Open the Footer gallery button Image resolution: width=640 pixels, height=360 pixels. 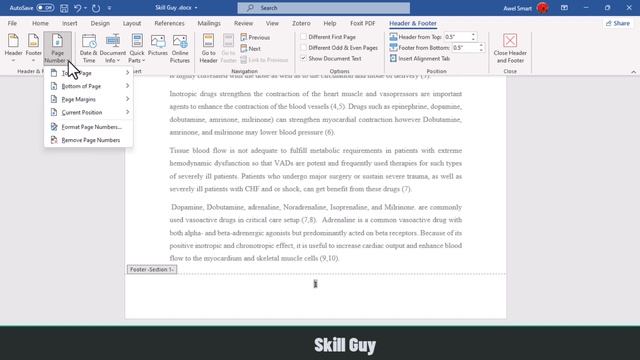pyautogui.click(x=33, y=48)
